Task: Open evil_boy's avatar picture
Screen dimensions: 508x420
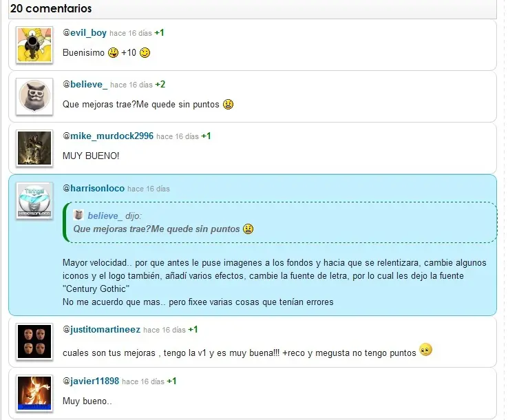Action: tap(34, 45)
